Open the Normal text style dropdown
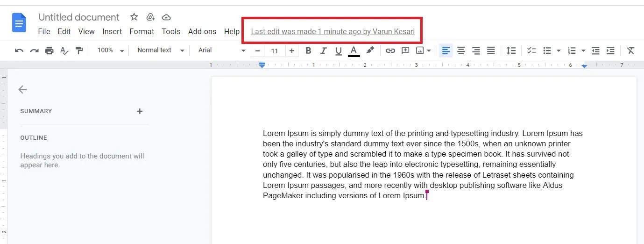The image size is (644, 244). pos(160,50)
